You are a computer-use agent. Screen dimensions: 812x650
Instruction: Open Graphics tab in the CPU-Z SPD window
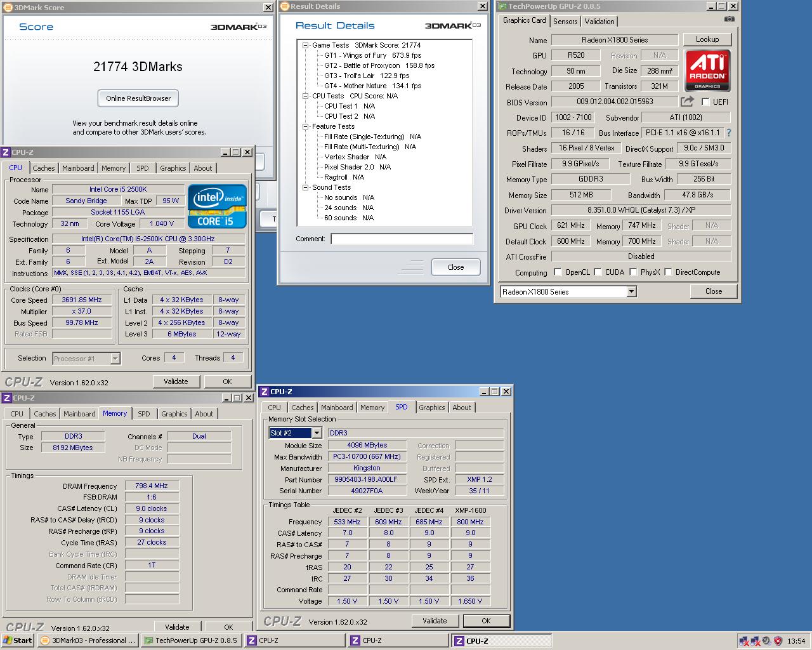(432, 408)
